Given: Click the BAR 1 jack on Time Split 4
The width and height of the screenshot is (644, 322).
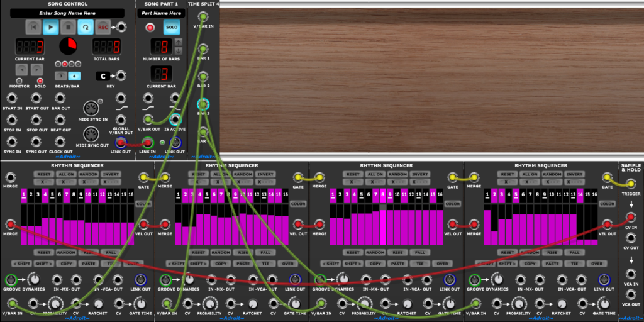Looking at the screenshot, I should (x=203, y=49).
